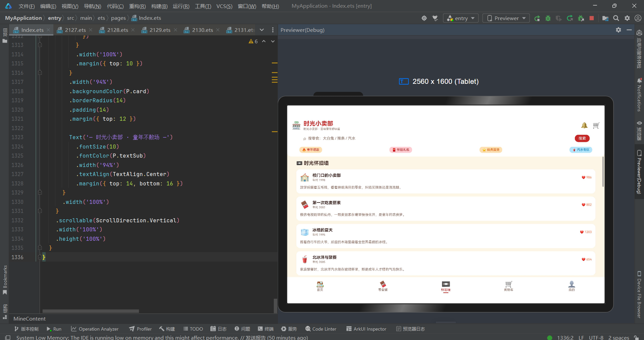
Task: Click the account profile icon top right
Action: coord(638,18)
